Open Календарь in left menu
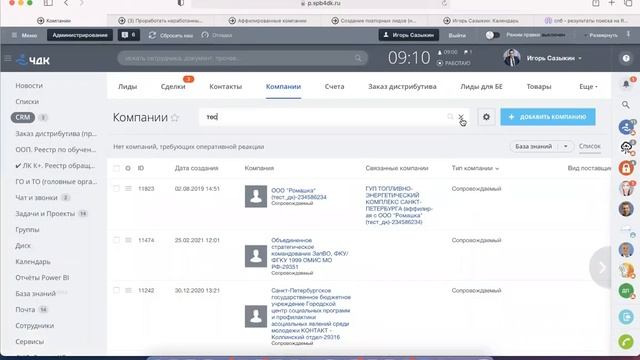The image size is (640, 360). 33,262
